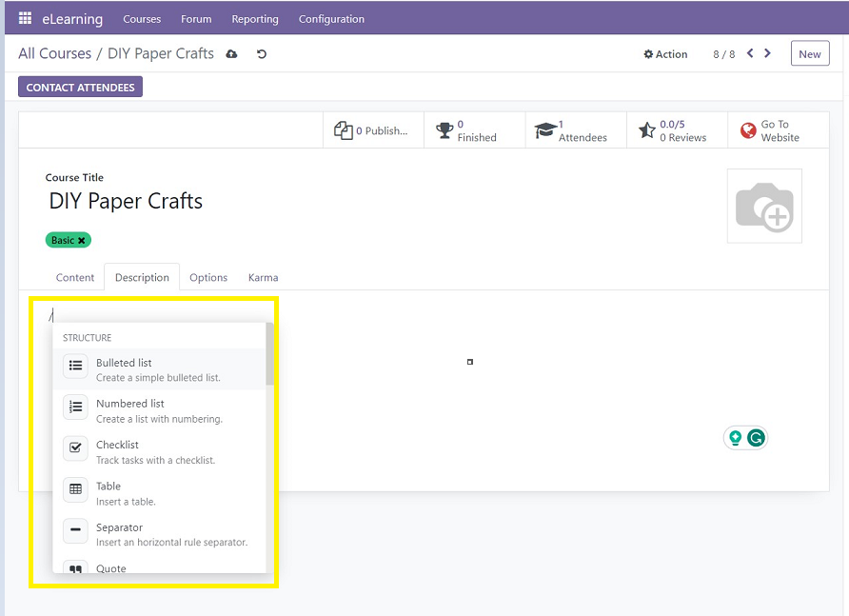Switch to the Karma tab
The width and height of the screenshot is (849, 616).
click(x=263, y=277)
